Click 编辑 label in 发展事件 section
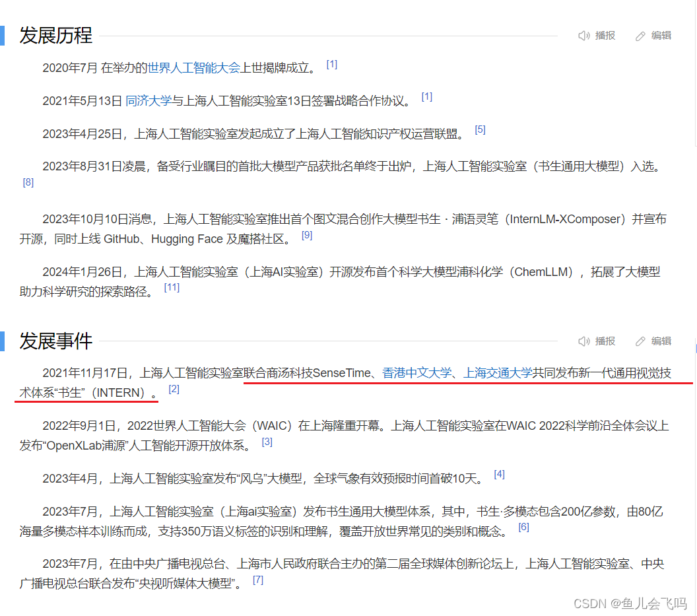The width and height of the screenshot is (697, 616). click(661, 341)
